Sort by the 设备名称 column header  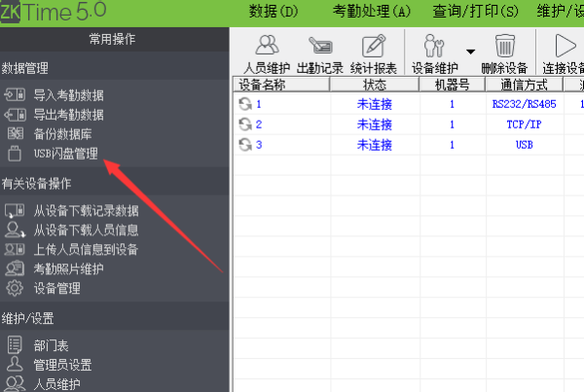point(281,85)
